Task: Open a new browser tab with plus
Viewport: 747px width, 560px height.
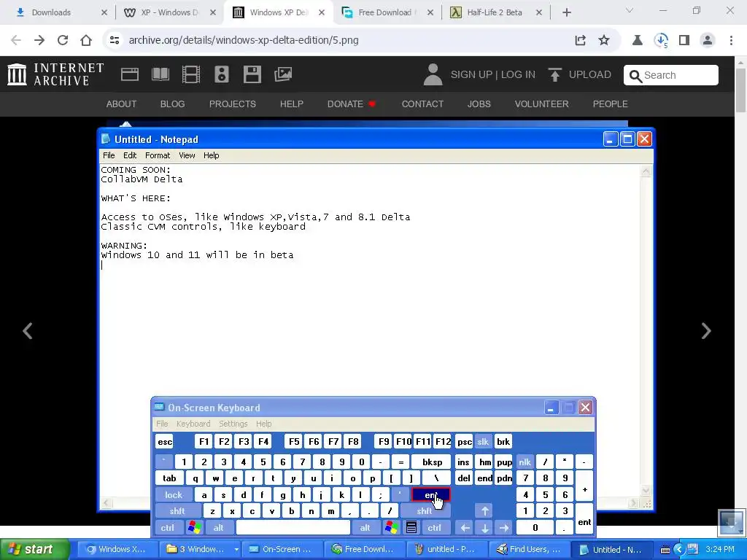Action: (x=566, y=12)
